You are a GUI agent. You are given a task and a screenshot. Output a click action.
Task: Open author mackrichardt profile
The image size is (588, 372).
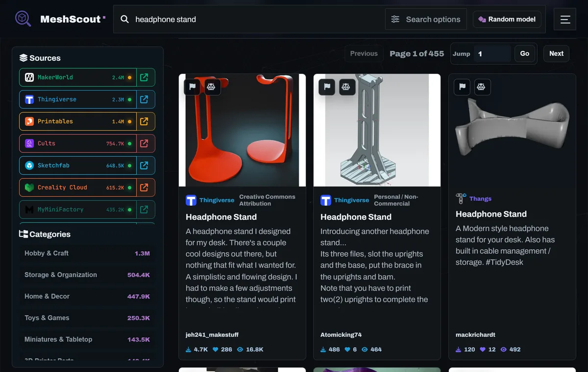(475, 335)
